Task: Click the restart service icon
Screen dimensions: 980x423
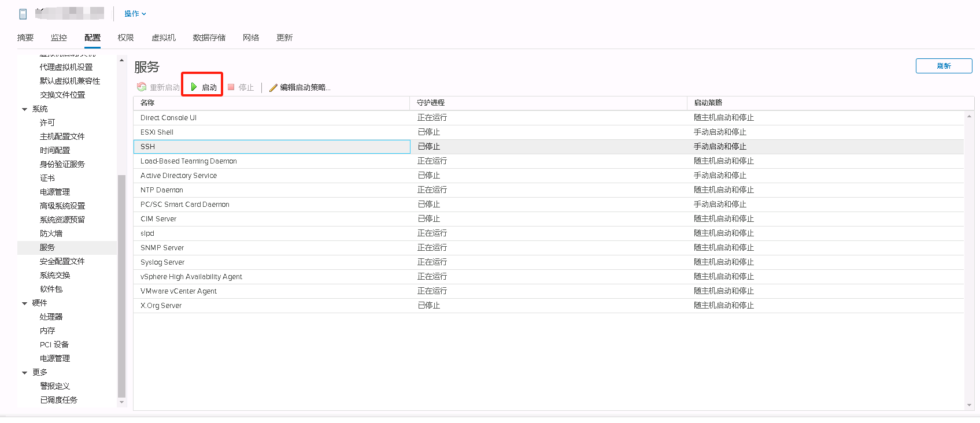Action: tap(142, 87)
